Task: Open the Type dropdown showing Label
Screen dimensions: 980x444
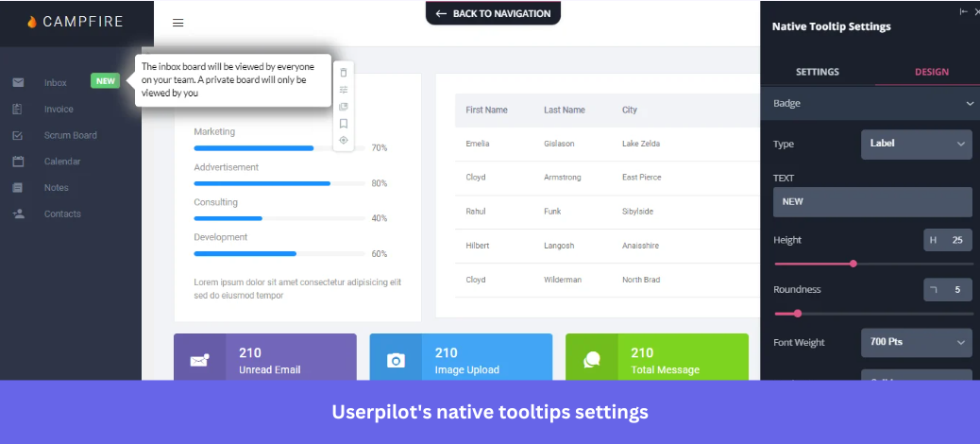Action: pyautogui.click(x=916, y=144)
